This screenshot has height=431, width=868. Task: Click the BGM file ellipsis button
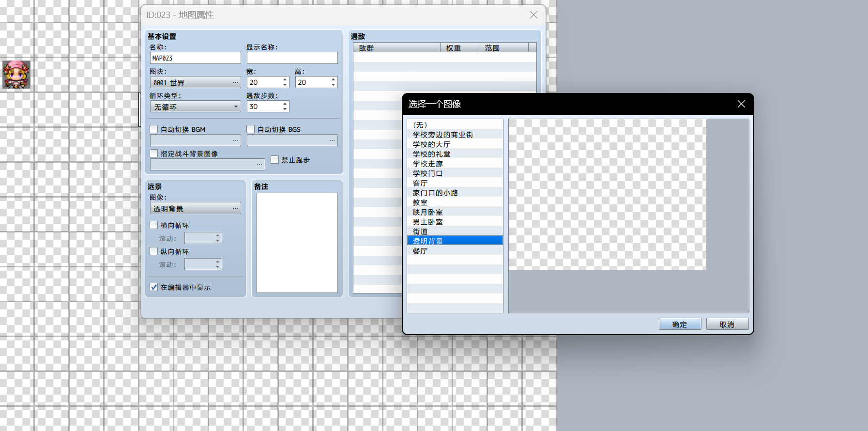point(235,140)
